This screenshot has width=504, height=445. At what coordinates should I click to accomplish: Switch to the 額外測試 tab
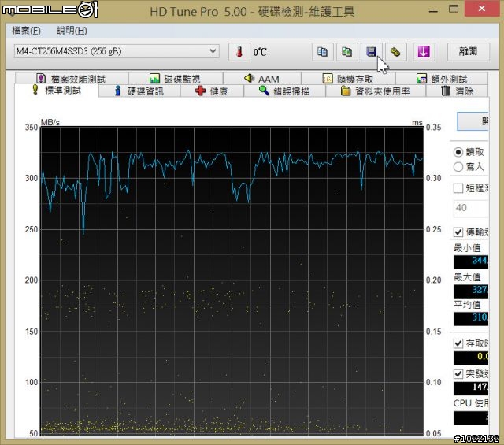click(442, 79)
